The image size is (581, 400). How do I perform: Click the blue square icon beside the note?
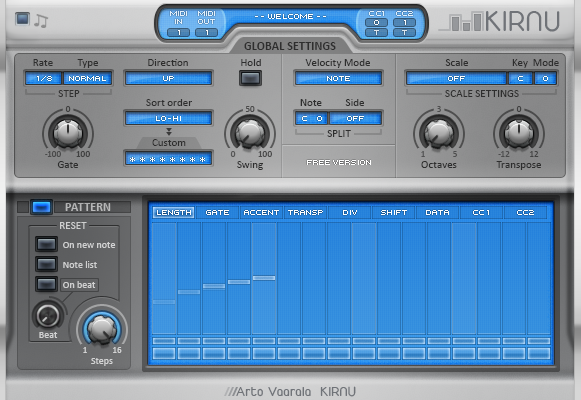click(x=22, y=19)
